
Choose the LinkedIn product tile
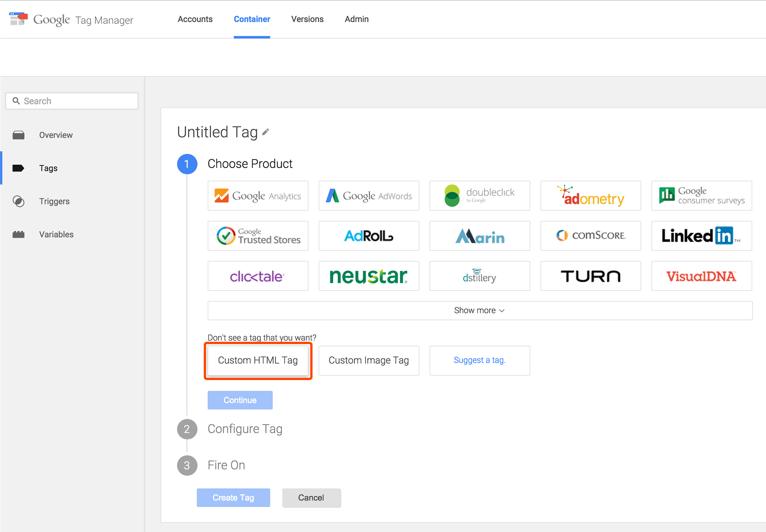pyautogui.click(x=701, y=236)
